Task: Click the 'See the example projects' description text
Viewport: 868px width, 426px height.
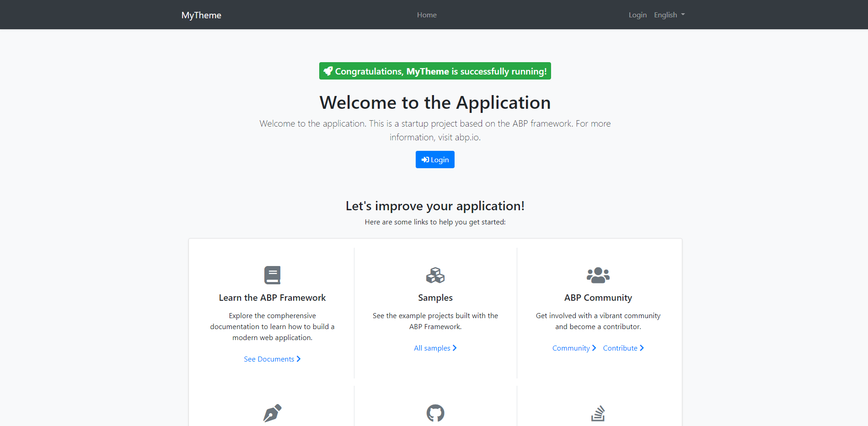Action: [x=435, y=321]
